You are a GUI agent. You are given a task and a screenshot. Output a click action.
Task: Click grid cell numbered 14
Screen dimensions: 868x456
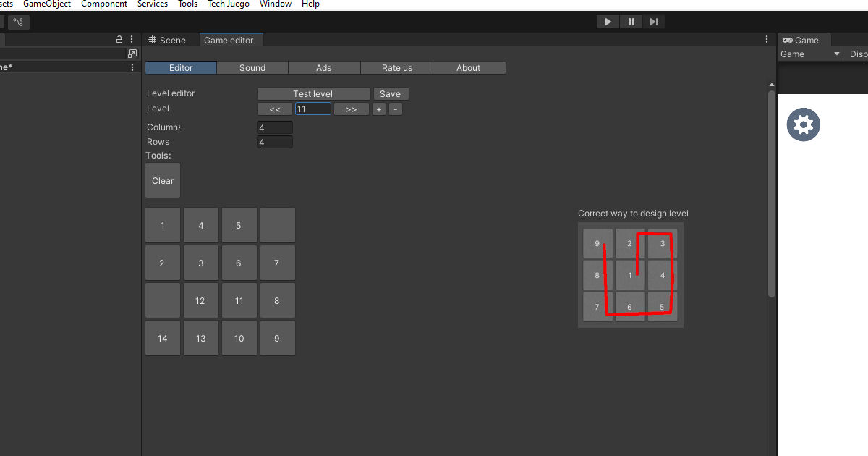(x=163, y=338)
